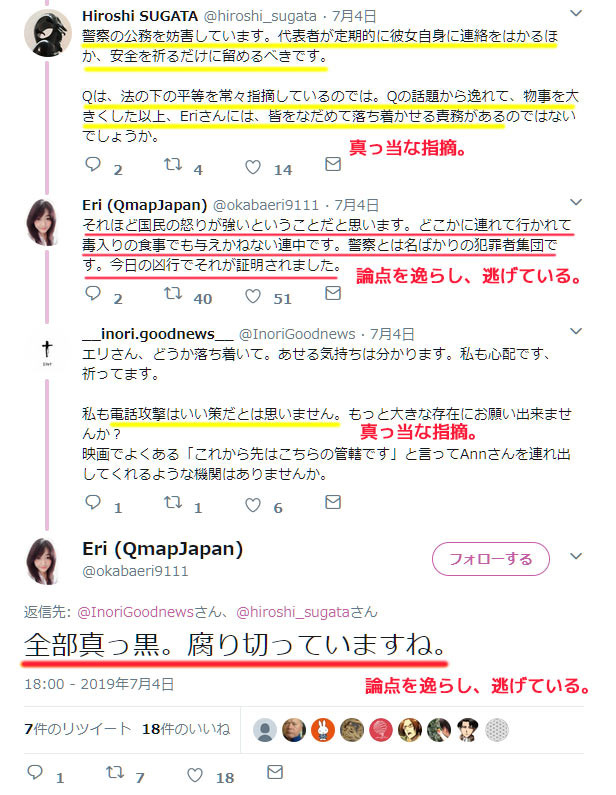Like Eri's reply with 51 likes
616x795 pixels.
(252, 296)
